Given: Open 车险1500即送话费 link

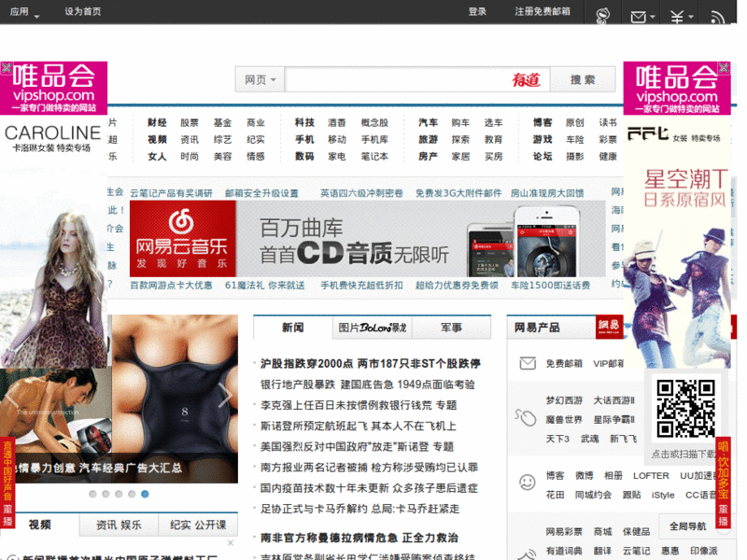Looking at the screenshot, I should point(550,286).
